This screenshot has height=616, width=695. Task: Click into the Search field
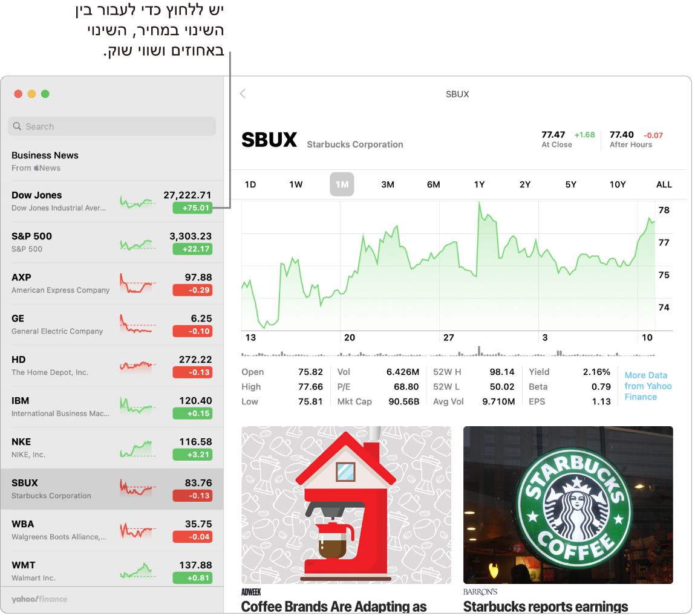(112, 126)
